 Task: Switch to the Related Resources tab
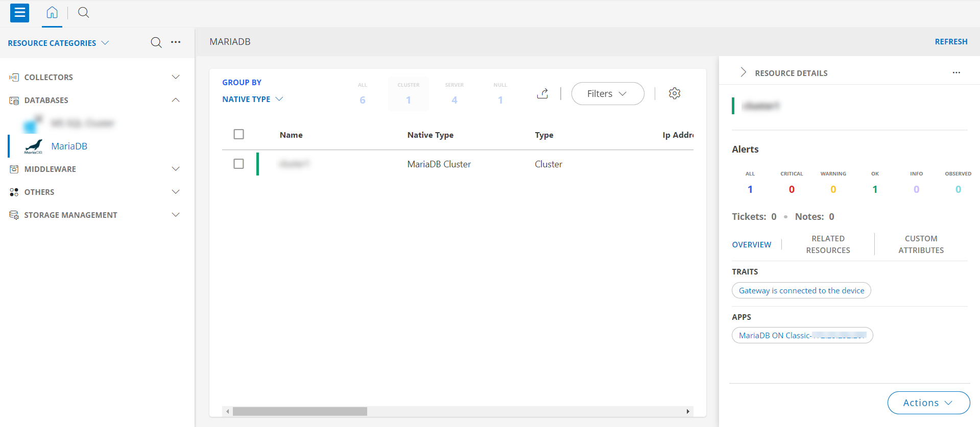(x=828, y=244)
